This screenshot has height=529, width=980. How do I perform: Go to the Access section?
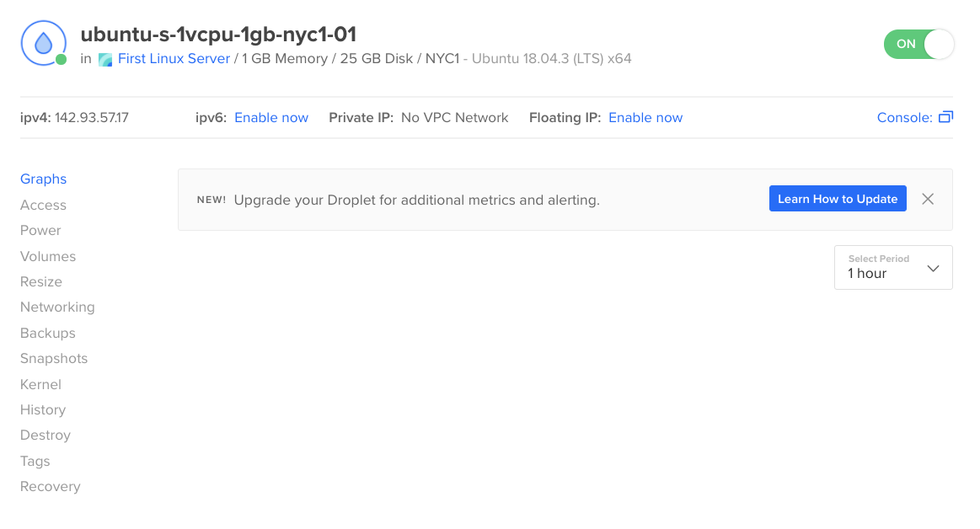coord(43,205)
